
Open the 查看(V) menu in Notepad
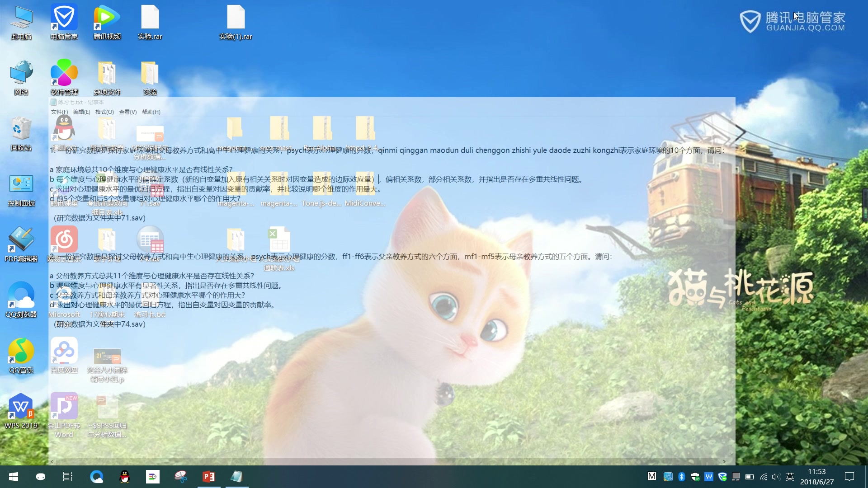128,112
